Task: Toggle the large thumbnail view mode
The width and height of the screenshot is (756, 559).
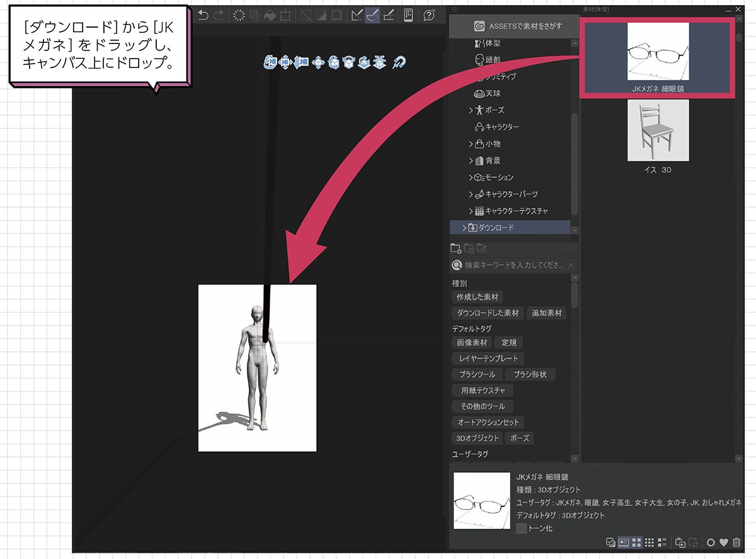Action: (637, 542)
